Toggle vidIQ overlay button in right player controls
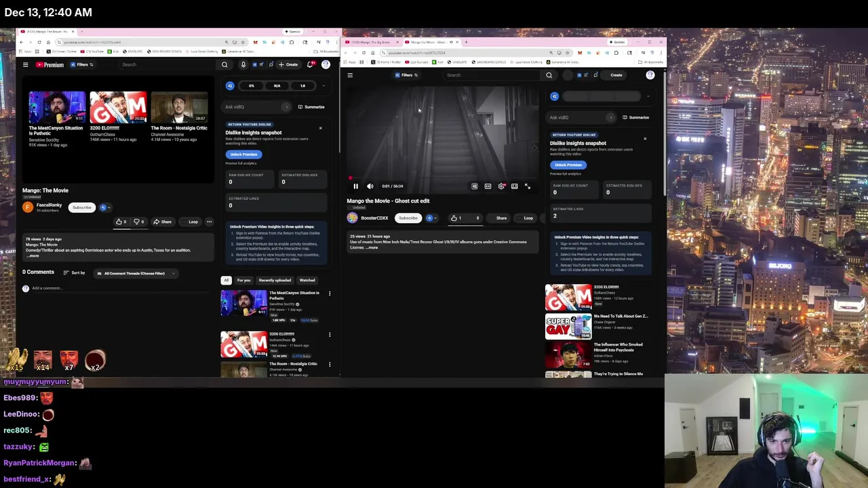The height and width of the screenshot is (488, 868). (x=475, y=186)
